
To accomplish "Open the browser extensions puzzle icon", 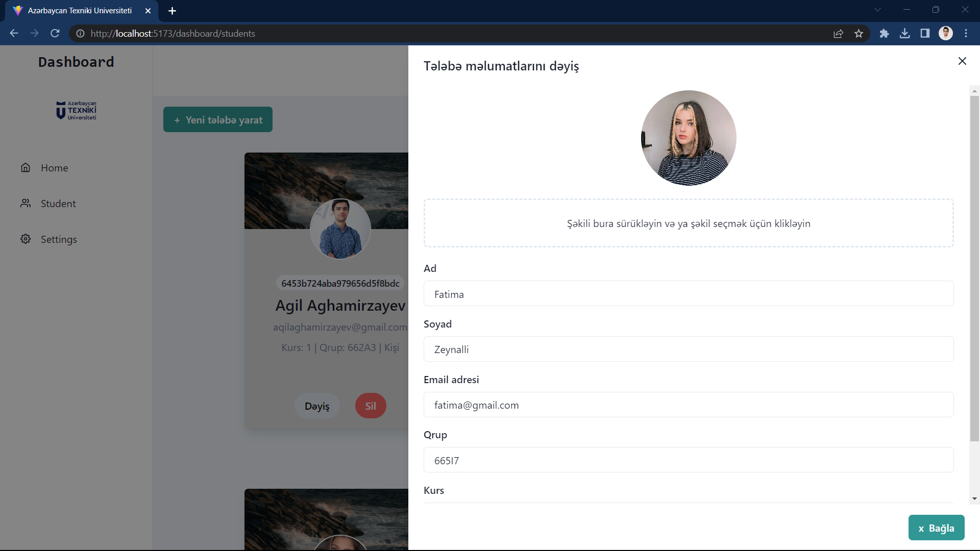I will point(884,34).
